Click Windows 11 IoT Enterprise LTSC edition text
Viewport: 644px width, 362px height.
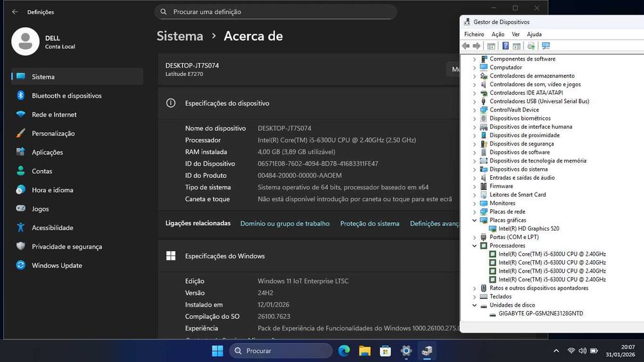[x=303, y=281]
